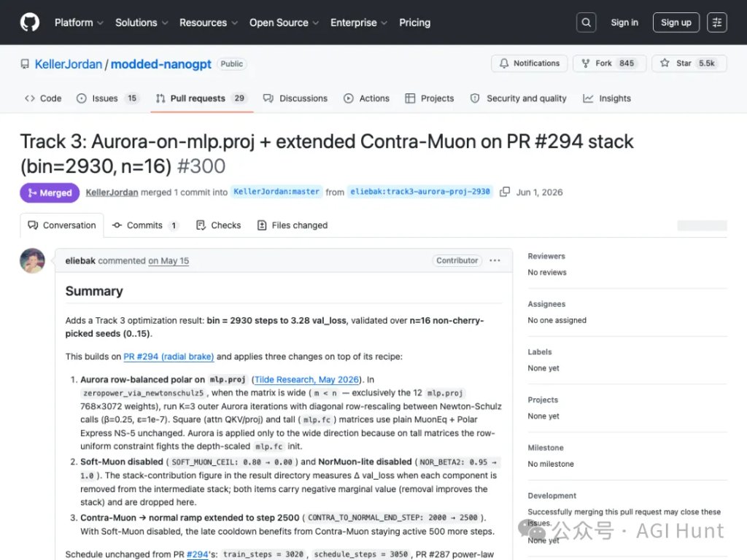Expand the Resources menu

208,23
